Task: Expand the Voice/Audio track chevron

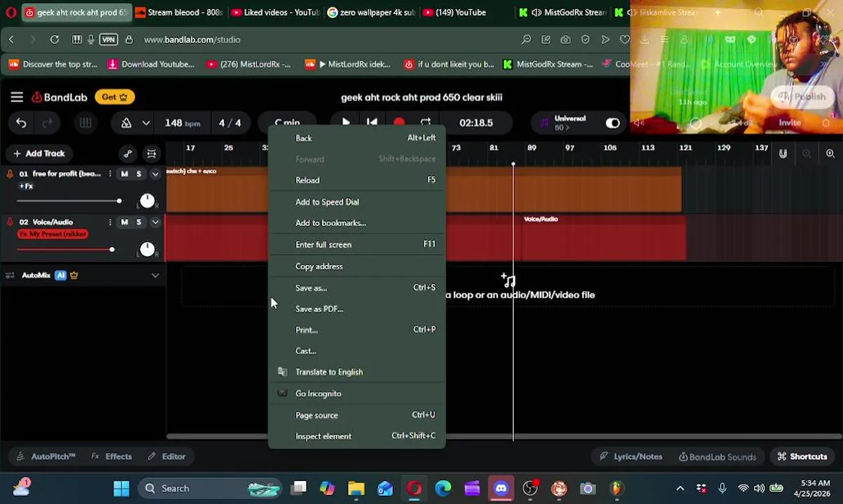Action: pyautogui.click(x=155, y=222)
